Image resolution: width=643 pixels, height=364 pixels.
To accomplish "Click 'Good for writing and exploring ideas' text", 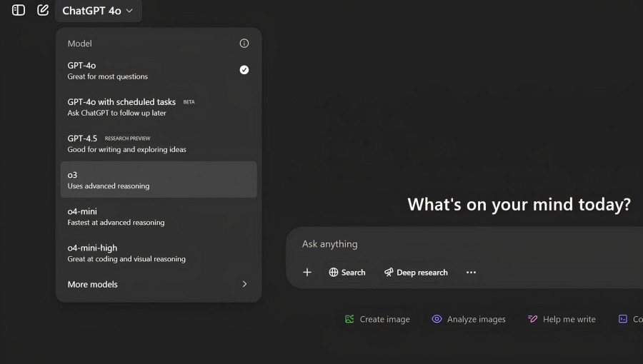I will coord(126,149).
